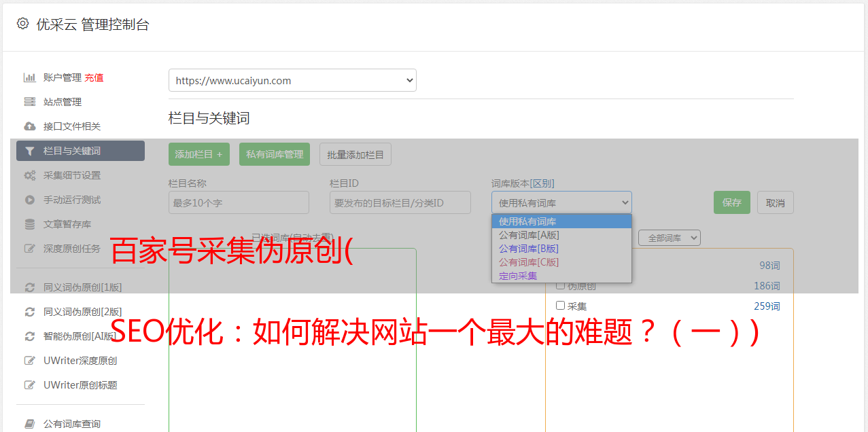Click the book icon for 公有词库查询

[x=29, y=424]
